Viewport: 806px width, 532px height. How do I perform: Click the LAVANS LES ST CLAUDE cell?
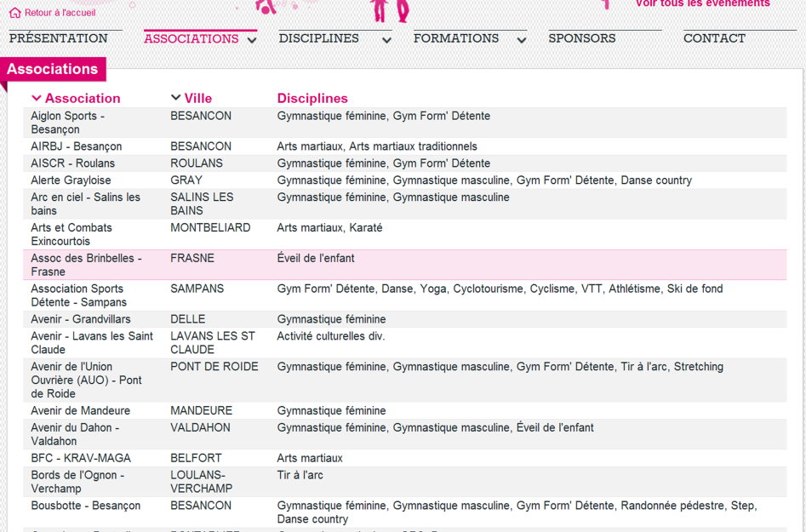[212, 342]
